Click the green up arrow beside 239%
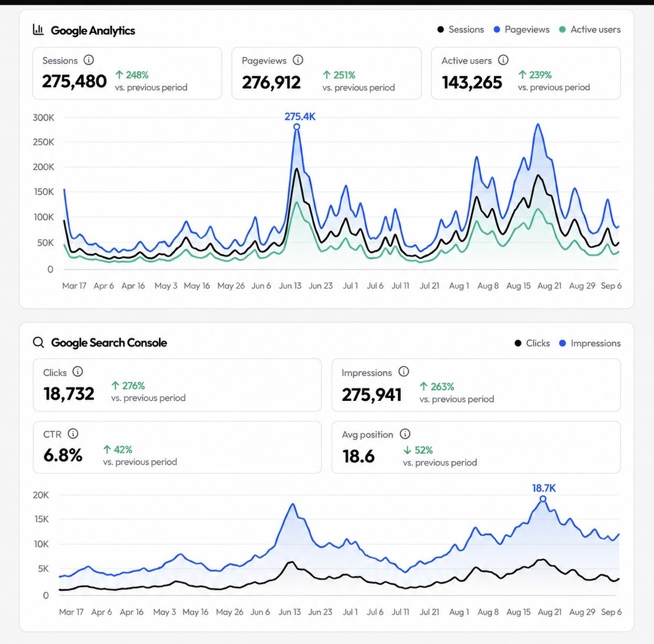 click(x=522, y=75)
